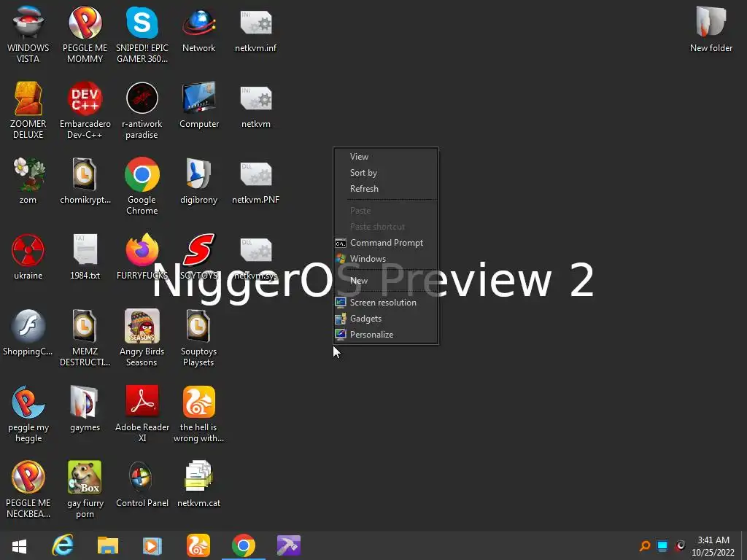Viewport: 747px width, 560px height.
Task: Open the monitor tray icon
Action: [x=662, y=545]
